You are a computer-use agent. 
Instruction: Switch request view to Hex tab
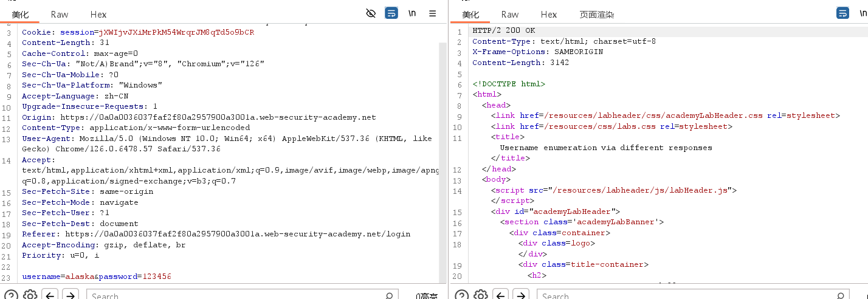coord(98,14)
